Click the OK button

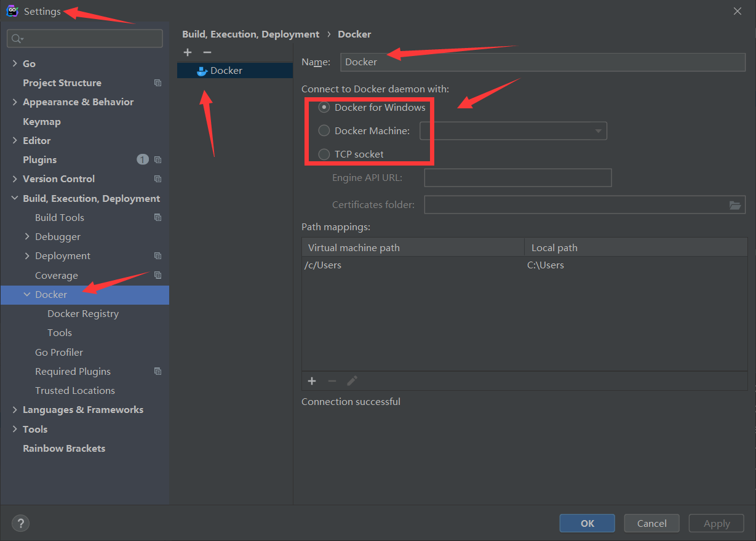[587, 523]
